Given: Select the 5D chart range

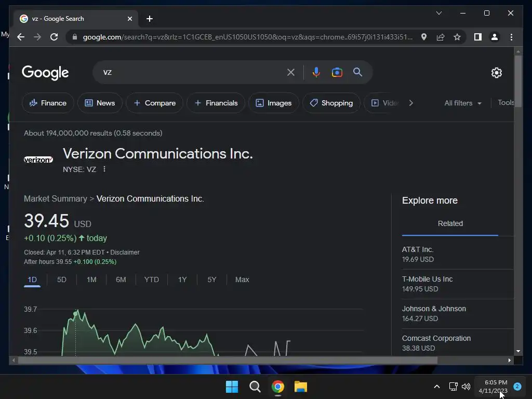Looking at the screenshot, I should pos(62,280).
